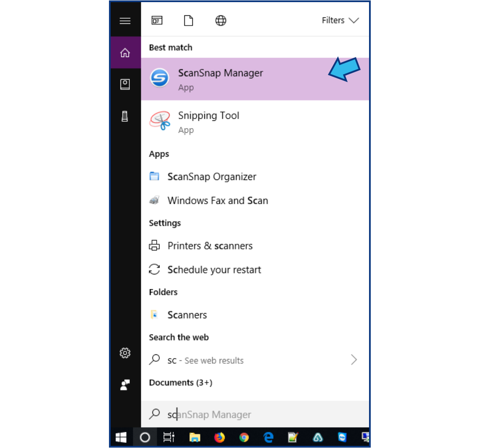Open Windows Fax and Scan
This screenshot has height=448, width=478.
pyautogui.click(x=218, y=200)
